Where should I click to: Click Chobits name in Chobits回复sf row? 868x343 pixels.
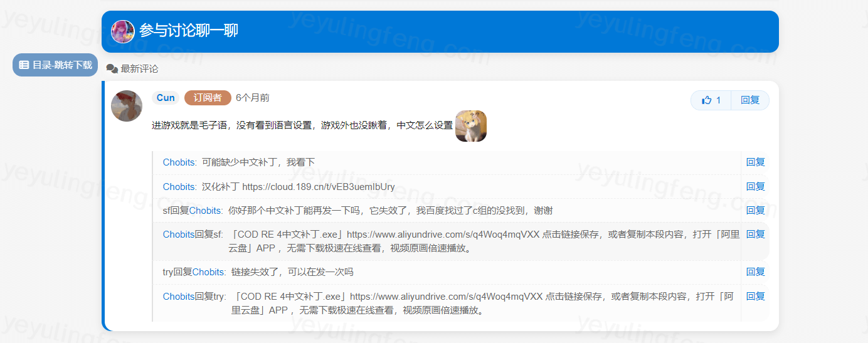click(179, 235)
